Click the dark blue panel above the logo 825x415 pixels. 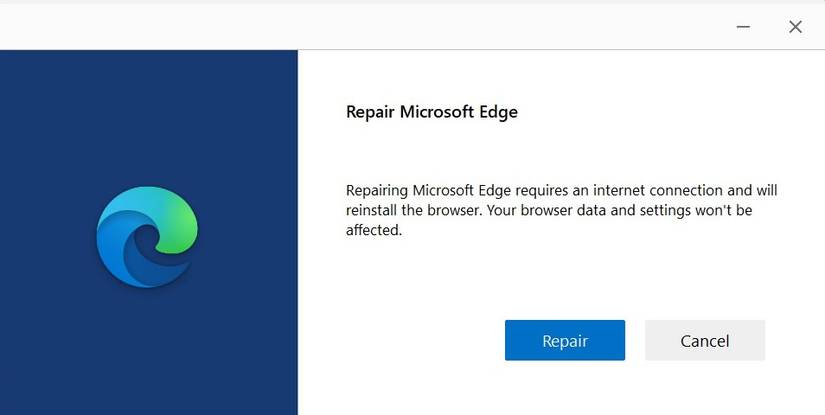(148, 110)
